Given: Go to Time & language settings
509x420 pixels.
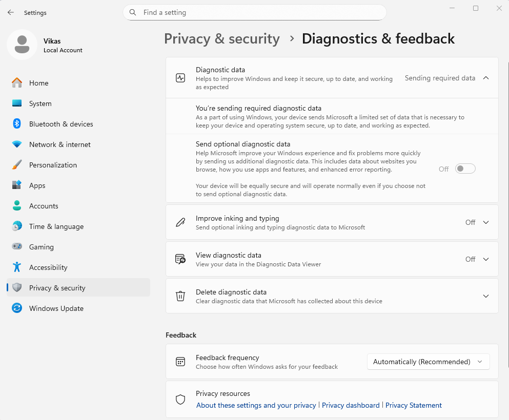Looking at the screenshot, I should click(56, 226).
